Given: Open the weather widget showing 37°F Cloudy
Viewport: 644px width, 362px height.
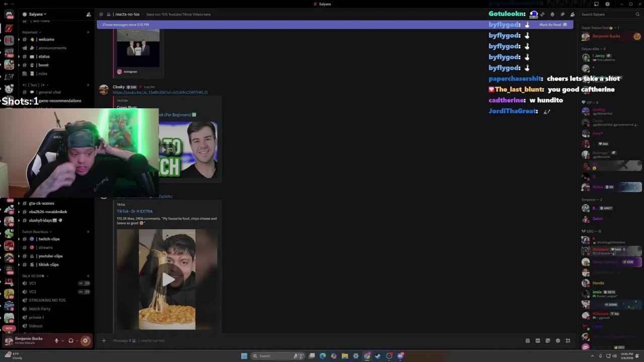Looking at the screenshot, I should point(14,356).
